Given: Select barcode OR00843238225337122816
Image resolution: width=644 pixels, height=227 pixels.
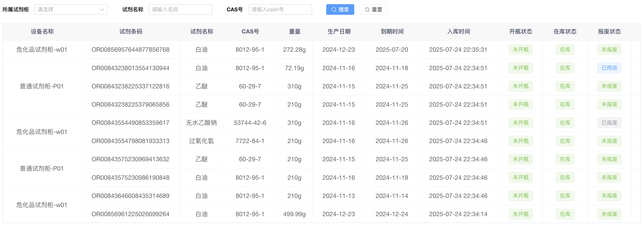Looking at the screenshot, I should pyautogui.click(x=130, y=86).
